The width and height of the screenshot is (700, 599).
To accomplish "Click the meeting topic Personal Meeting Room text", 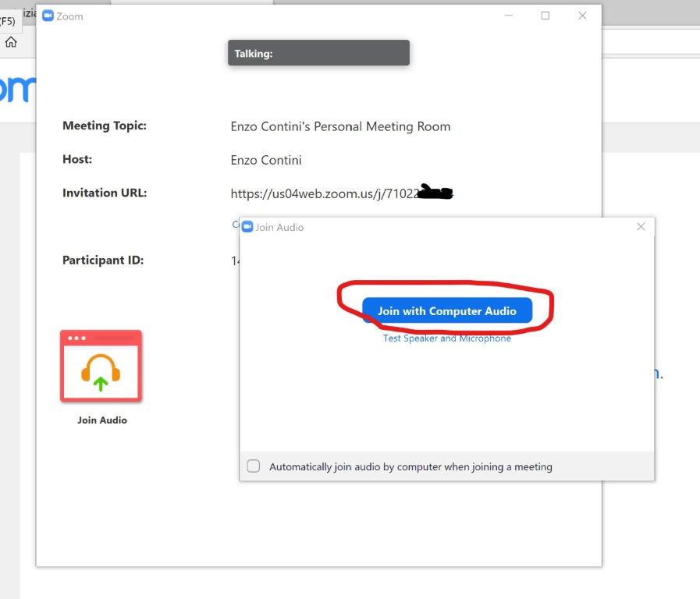I will point(340,126).
